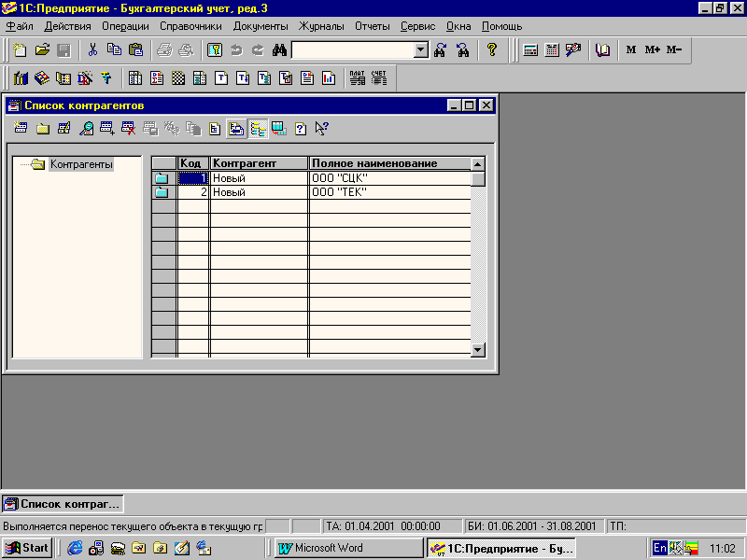Screen dimensions: 747x560
Task: Click the list scrollbar down arrow
Action: point(478,350)
